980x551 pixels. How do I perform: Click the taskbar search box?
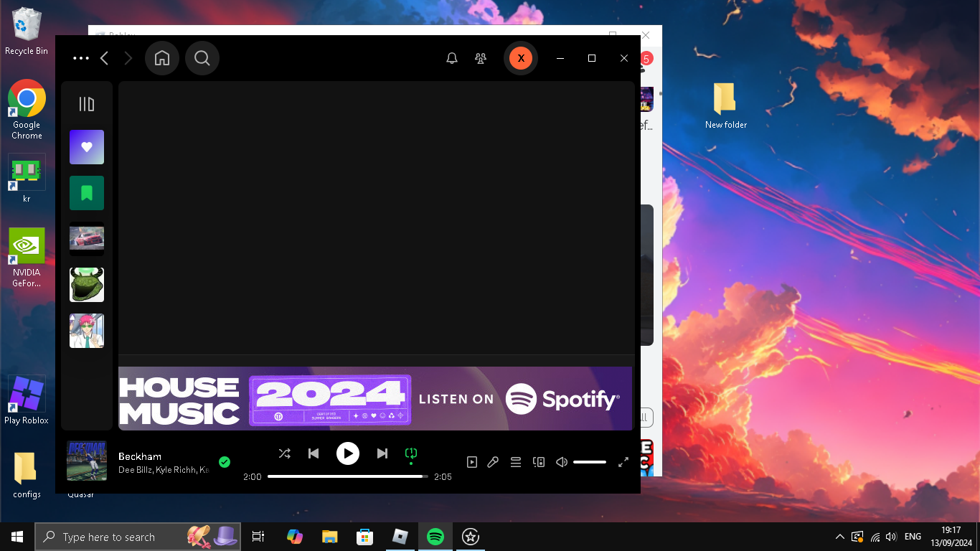pos(138,537)
